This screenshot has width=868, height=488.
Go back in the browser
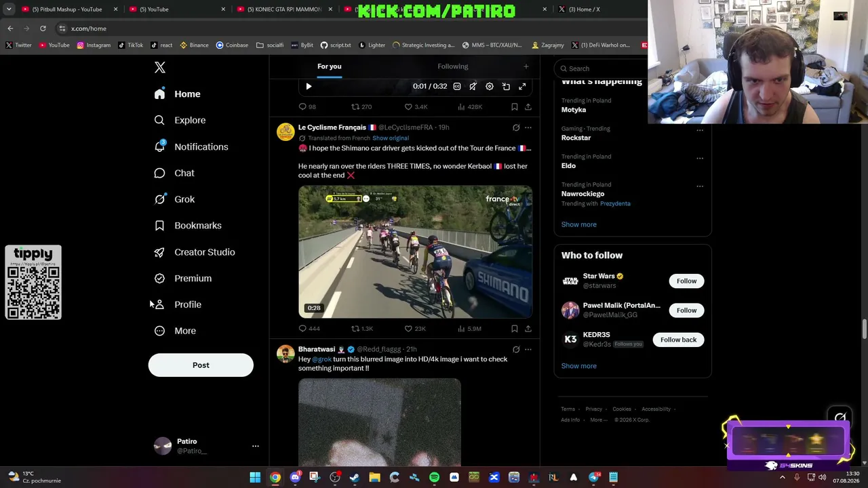10,28
